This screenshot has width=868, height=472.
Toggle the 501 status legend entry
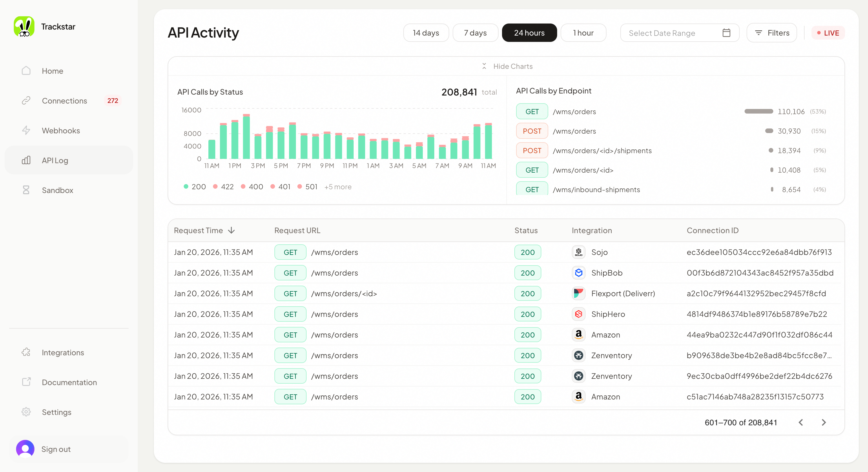click(x=307, y=186)
